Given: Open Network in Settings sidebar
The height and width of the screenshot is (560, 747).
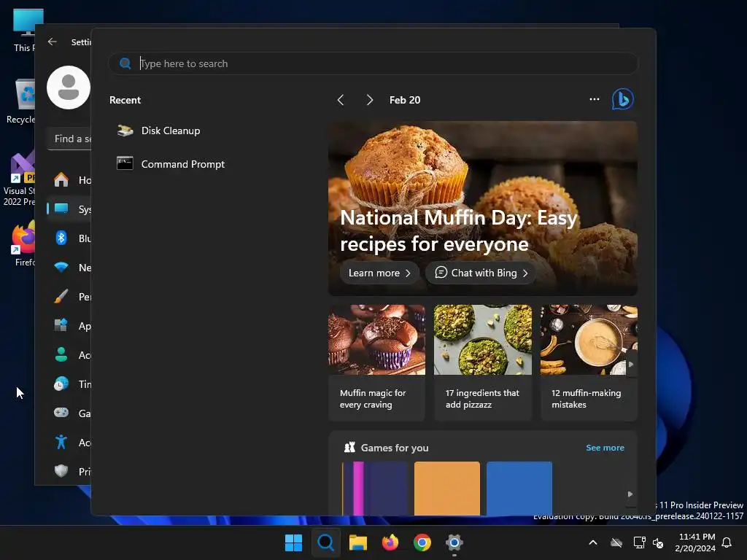Looking at the screenshot, I should (69, 268).
